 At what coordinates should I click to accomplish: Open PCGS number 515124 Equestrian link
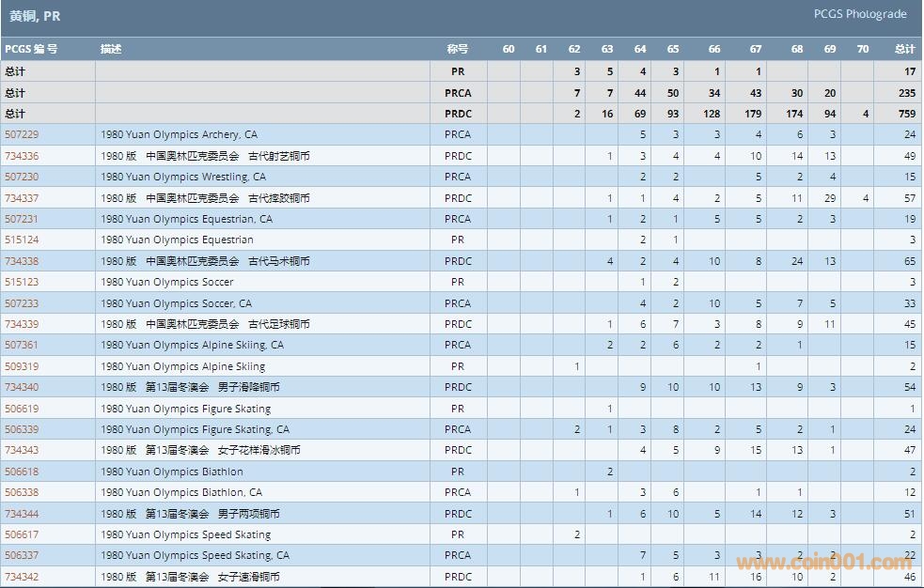[22, 240]
